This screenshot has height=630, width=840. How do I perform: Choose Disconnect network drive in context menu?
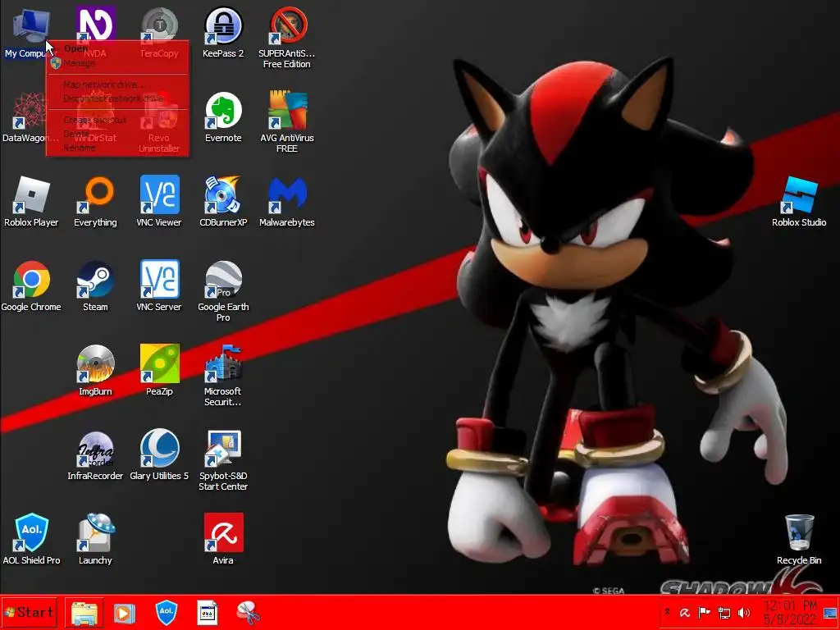(x=118, y=98)
